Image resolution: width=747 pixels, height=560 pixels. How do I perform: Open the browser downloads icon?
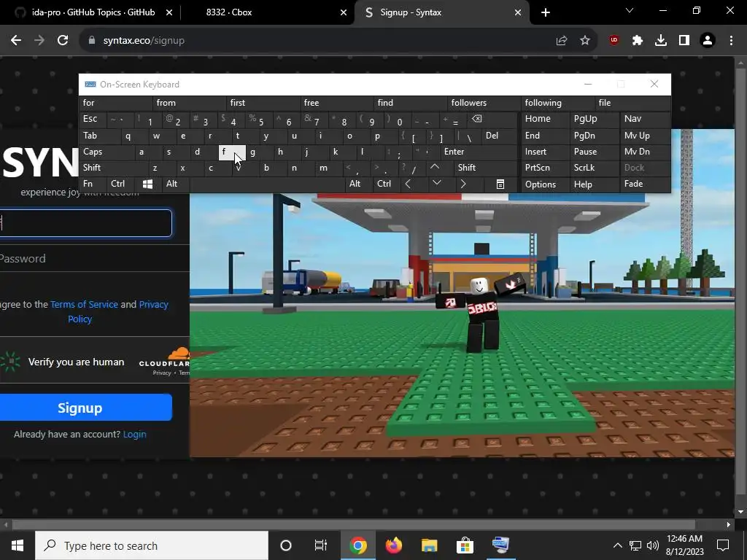click(661, 41)
